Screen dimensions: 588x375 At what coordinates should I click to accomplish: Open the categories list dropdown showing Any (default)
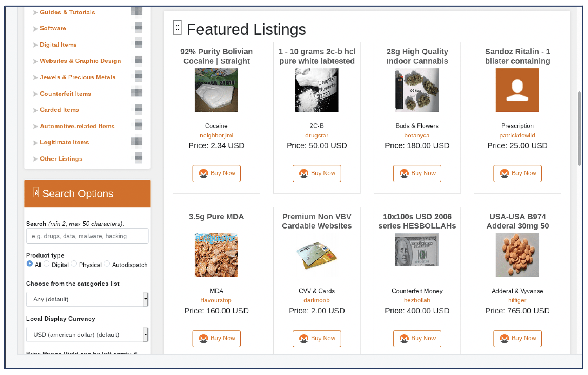[x=87, y=299]
